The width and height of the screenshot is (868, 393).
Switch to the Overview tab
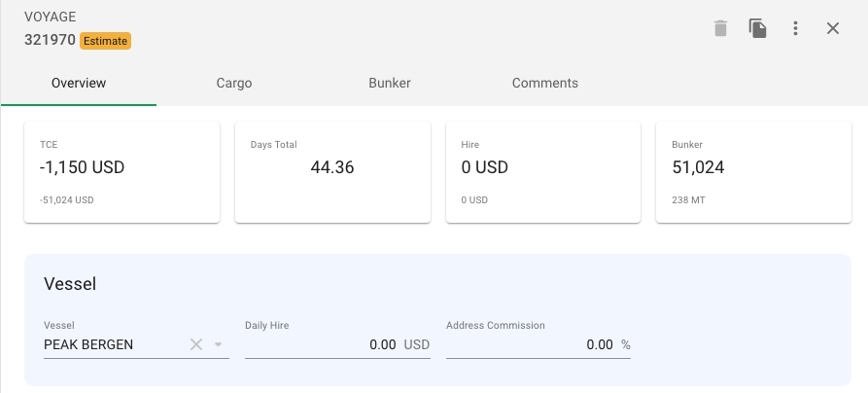[x=79, y=83]
